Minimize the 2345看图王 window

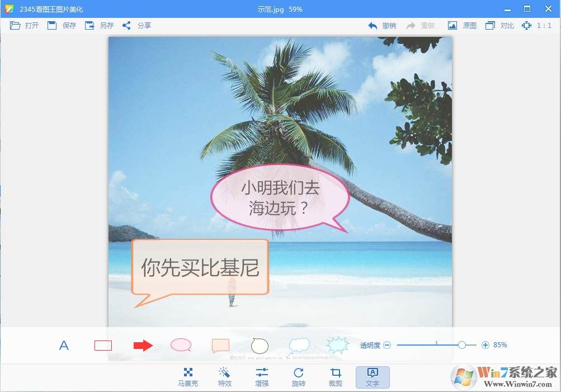(x=507, y=10)
